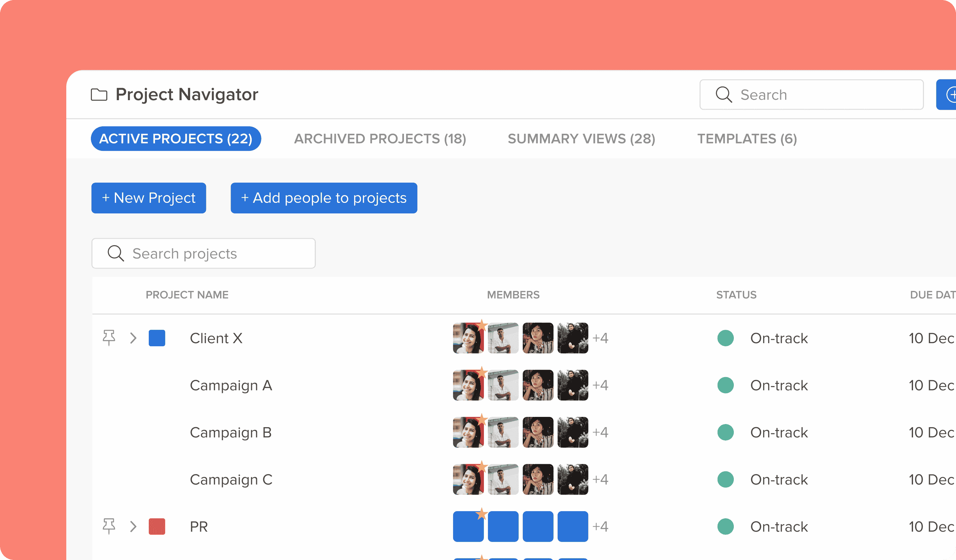Expand the Client X project row
956x560 pixels.
click(133, 338)
